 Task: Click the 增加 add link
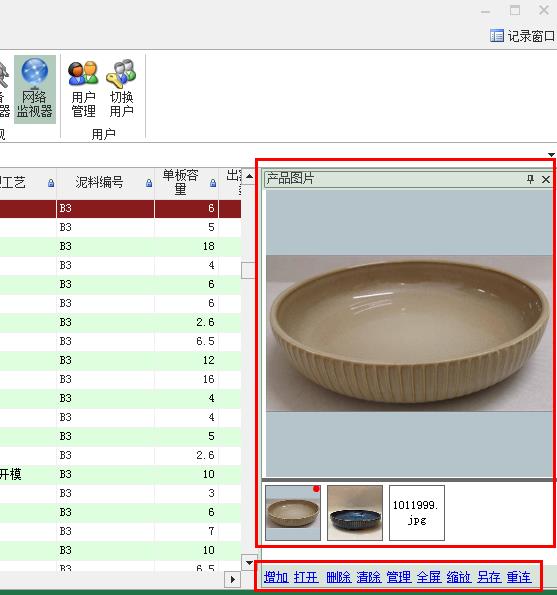pos(276,578)
